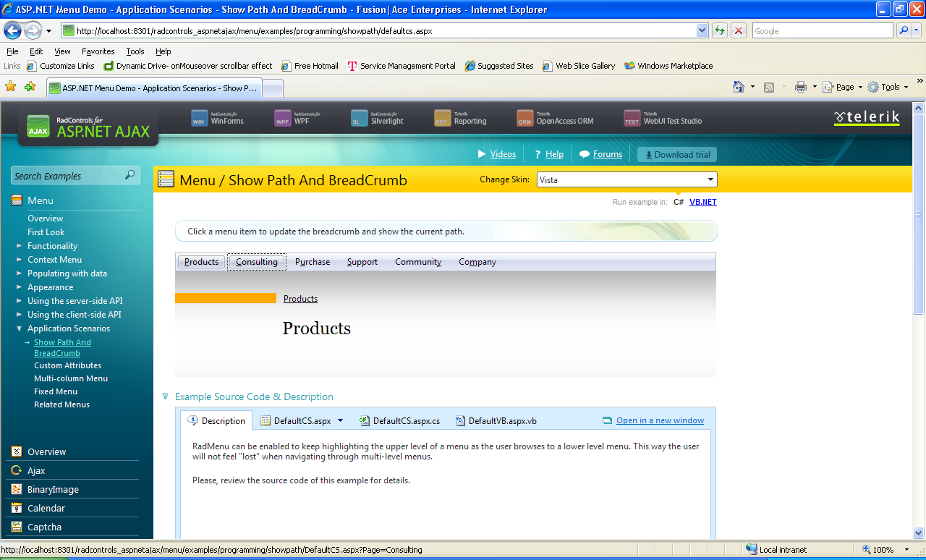Switch to the DefaultCS.aspx.cs tab
The image size is (926, 560).
click(399, 420)
